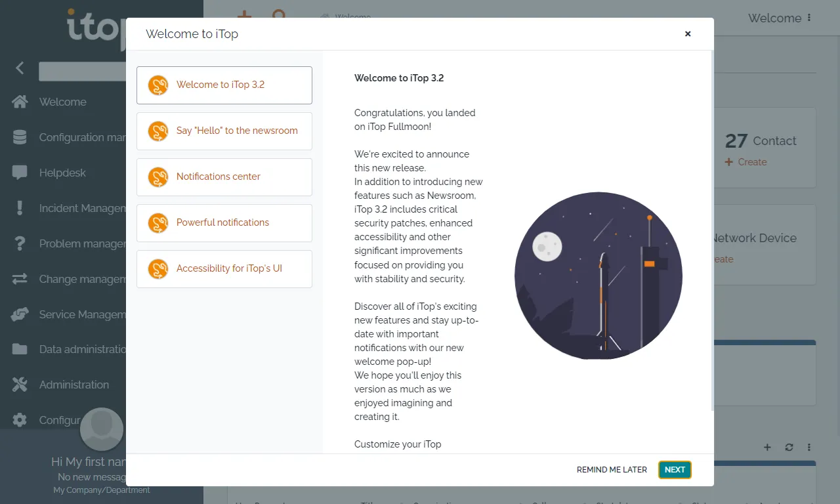Screen dimensions: 840x504
Task: Click the Problem management question mark icon
Action: pos(20,243)
